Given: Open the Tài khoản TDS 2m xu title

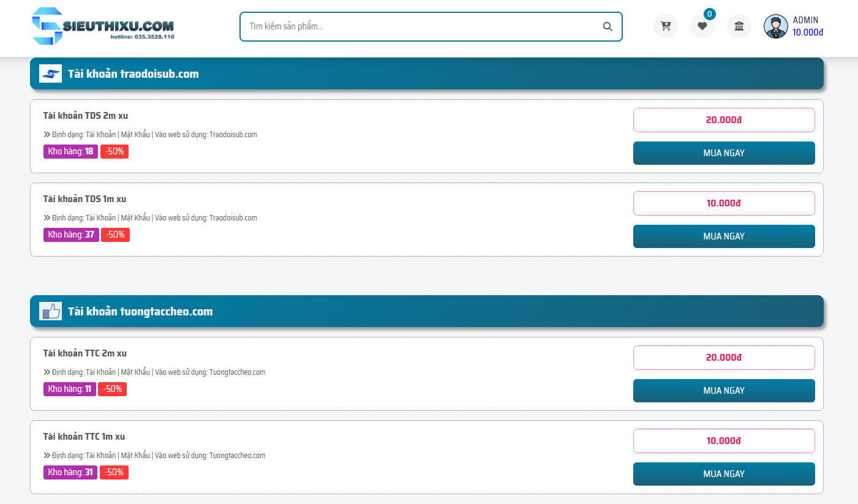Looking at the screenshot, I should coord(85,116).
